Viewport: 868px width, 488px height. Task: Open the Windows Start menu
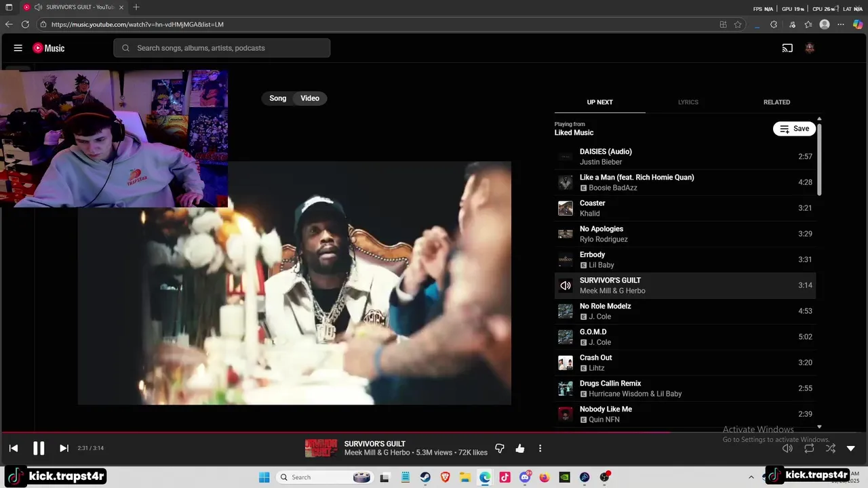[264, 477]
